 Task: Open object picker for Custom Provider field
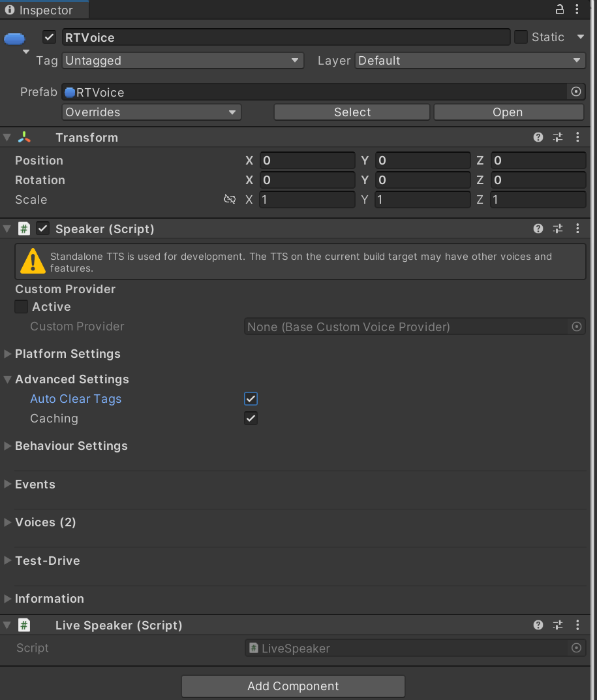point(577,326)
